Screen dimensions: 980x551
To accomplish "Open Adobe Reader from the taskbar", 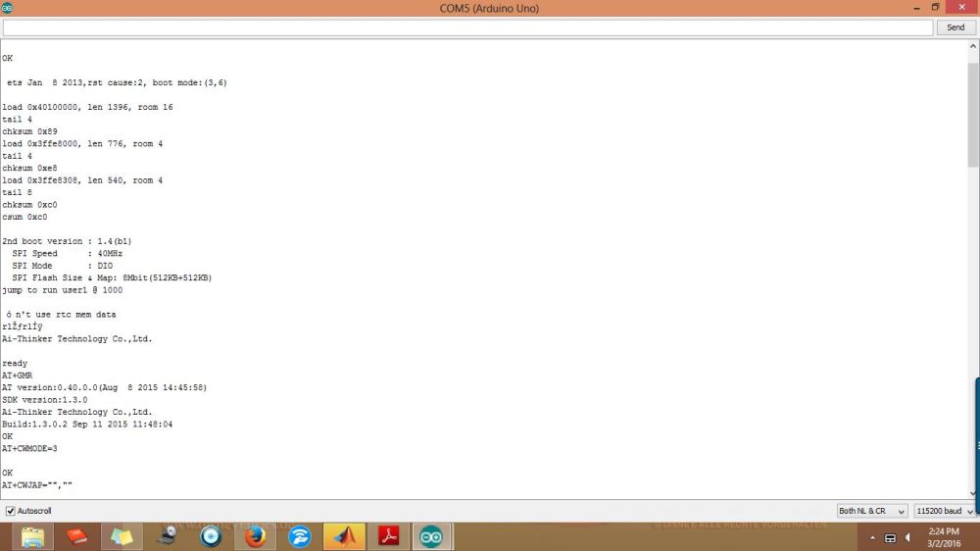I will (x=388, y=536).
